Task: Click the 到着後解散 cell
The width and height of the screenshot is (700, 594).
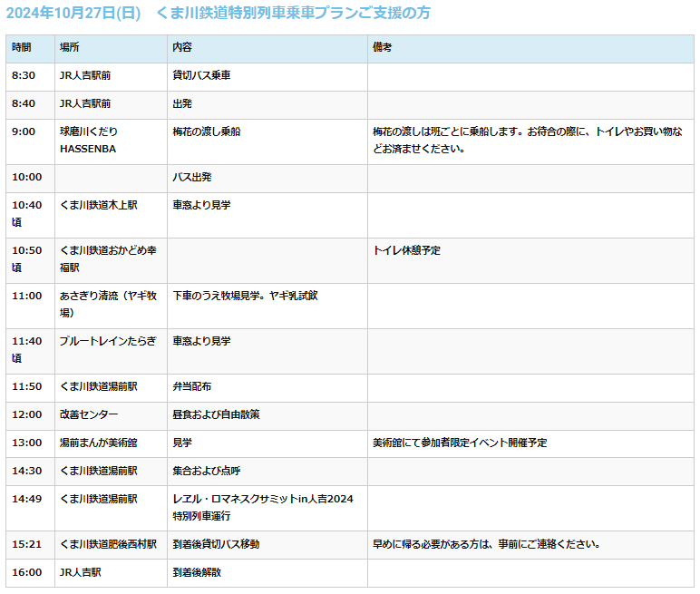Action: [x=197, y=572]
